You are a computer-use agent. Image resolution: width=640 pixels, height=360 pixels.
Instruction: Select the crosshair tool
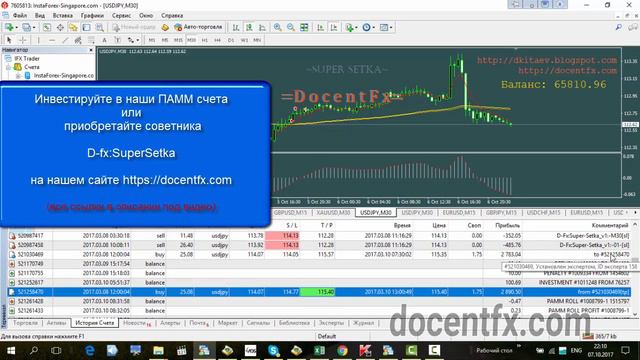click(23, 40)
